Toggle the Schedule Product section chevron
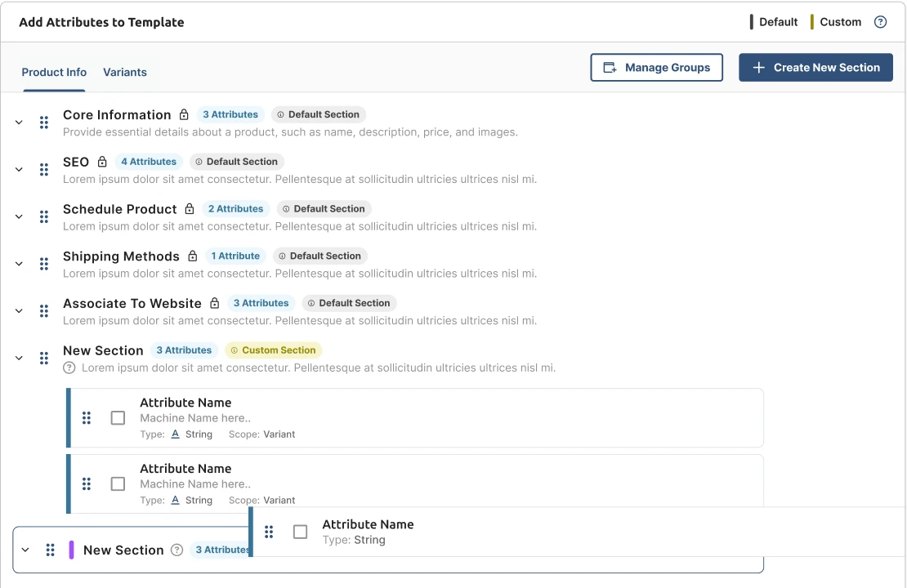The image size is (907, 588). tap(19, 216)
